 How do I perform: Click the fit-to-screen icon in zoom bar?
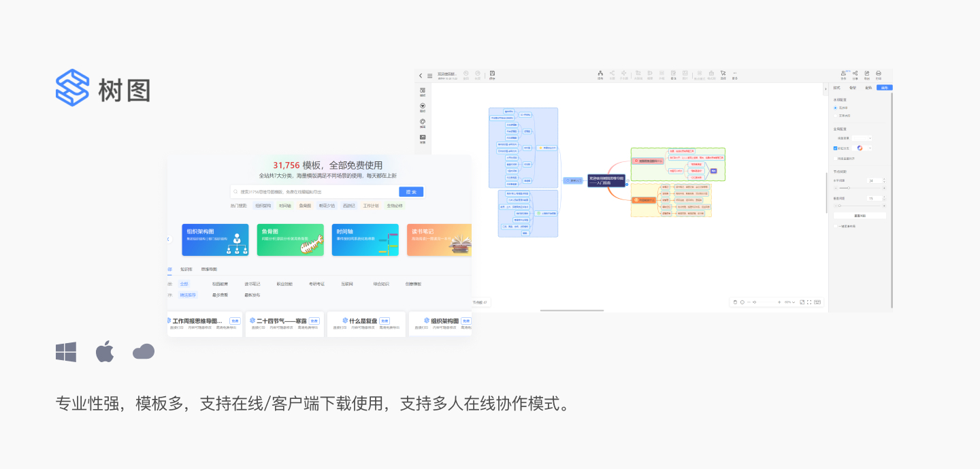click(x=802, y=302)
